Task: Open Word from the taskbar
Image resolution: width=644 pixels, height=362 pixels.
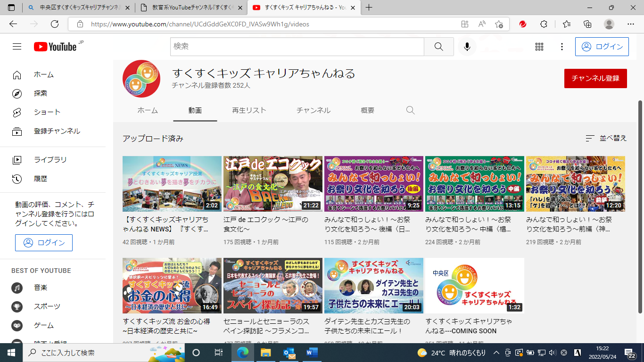Action: click(x=312, y=353)
